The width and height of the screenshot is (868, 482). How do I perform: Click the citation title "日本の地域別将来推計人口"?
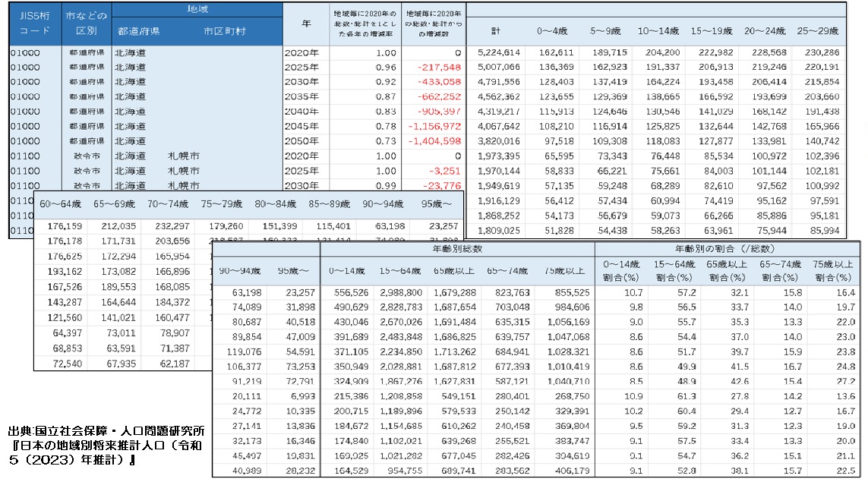pos(90,446)
